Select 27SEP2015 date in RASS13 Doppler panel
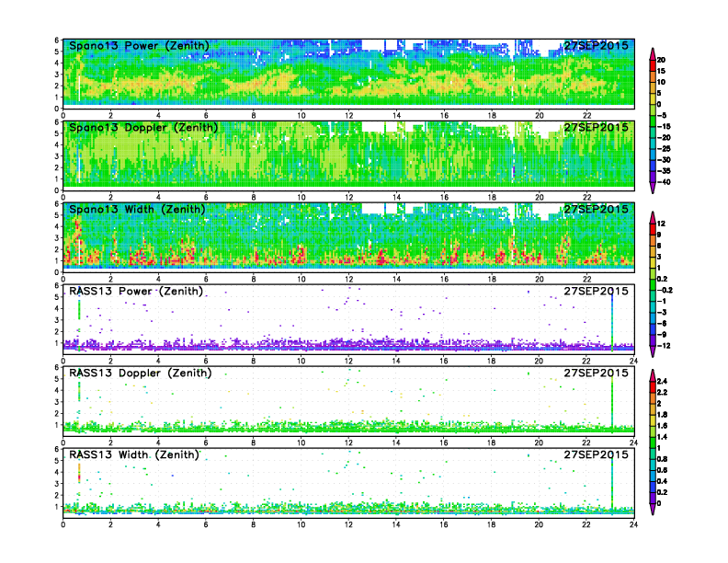728x563 pixels. pos(597,373)
